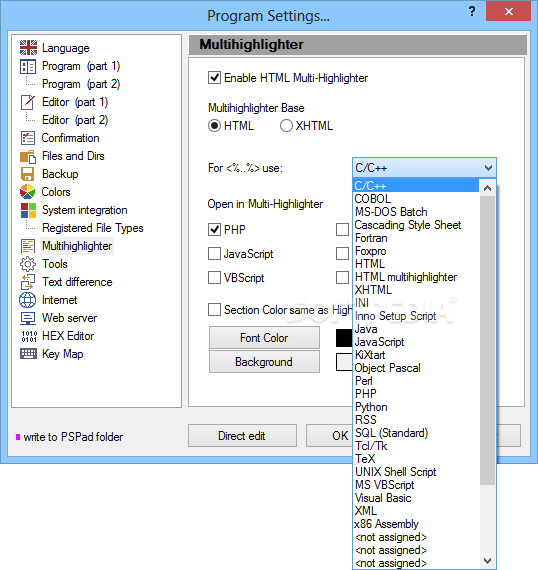Toggle Enable HTML Multi-Highlighter checkbox

click(214, 78)
